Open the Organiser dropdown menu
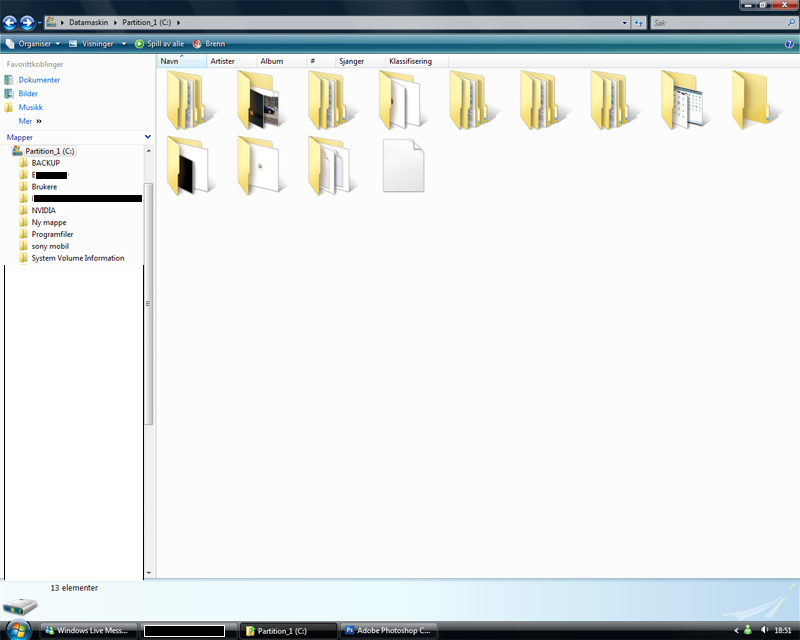 (33, 44)
